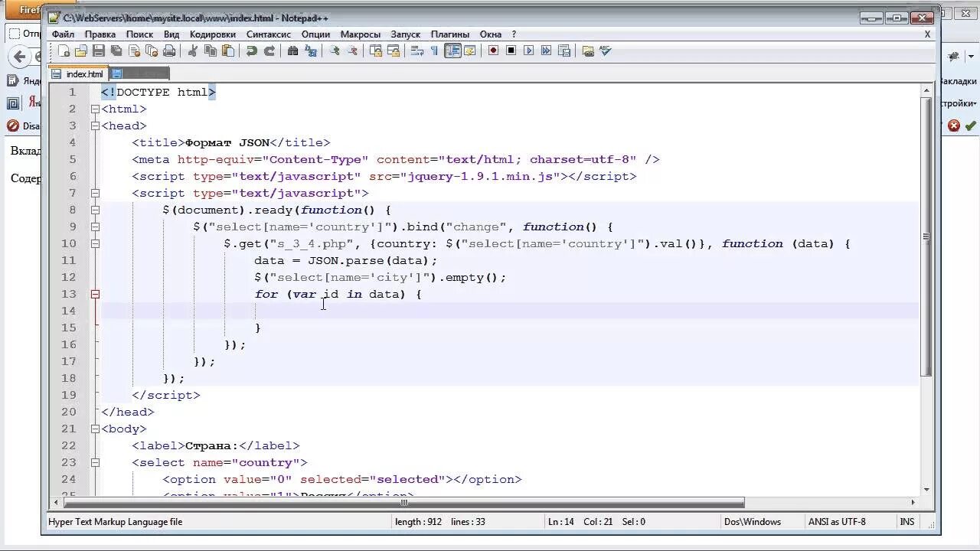980x551 pixels.
Task: Click the vertical scrollbar thumb in the editor
Action: (926, 237)
